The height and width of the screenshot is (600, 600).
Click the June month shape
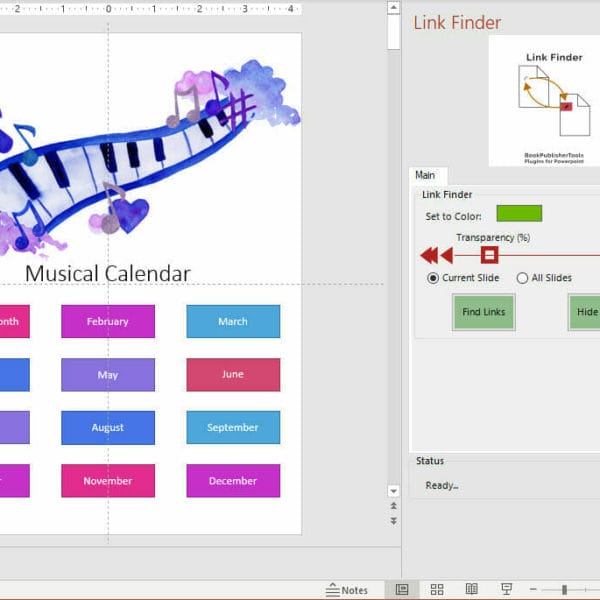click(x=233, y=375)
